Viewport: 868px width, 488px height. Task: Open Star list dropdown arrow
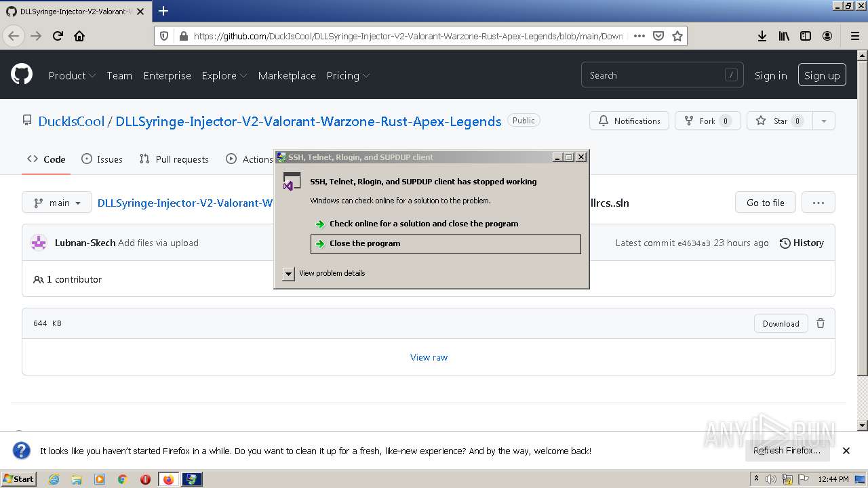point(823,121)
